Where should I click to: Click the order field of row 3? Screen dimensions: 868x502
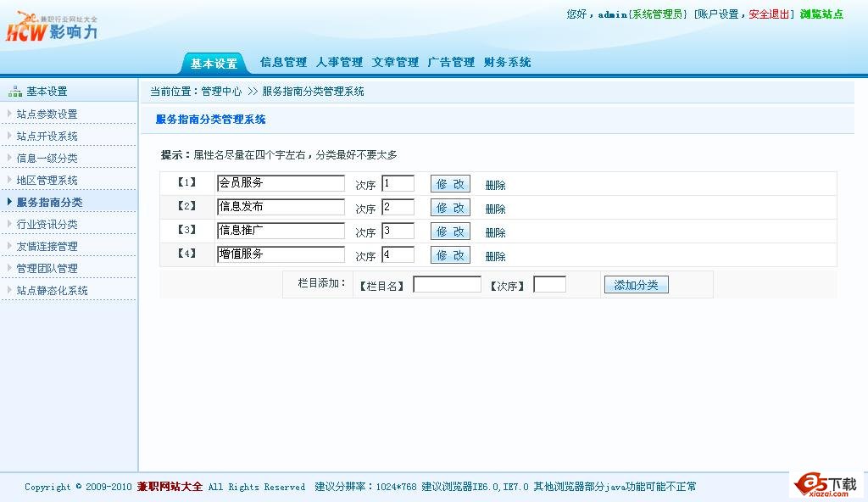tap(398, 231)
